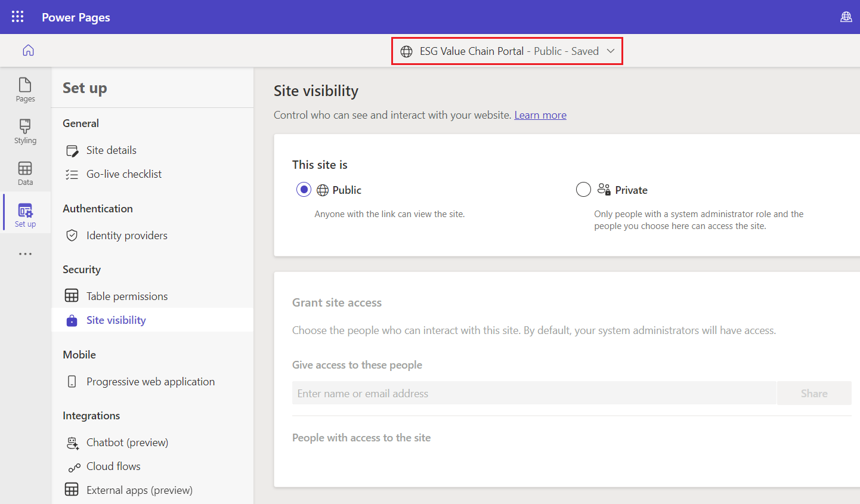Click the Cloud flows icon
The height and width of the screenshot is (504, 860).
74,468
